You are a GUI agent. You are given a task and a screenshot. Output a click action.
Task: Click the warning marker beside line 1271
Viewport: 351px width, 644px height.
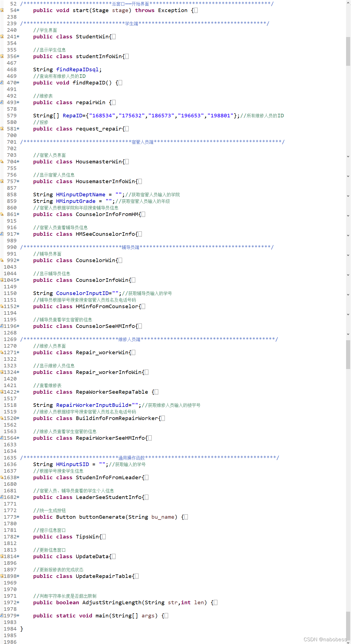click(2, 353)
